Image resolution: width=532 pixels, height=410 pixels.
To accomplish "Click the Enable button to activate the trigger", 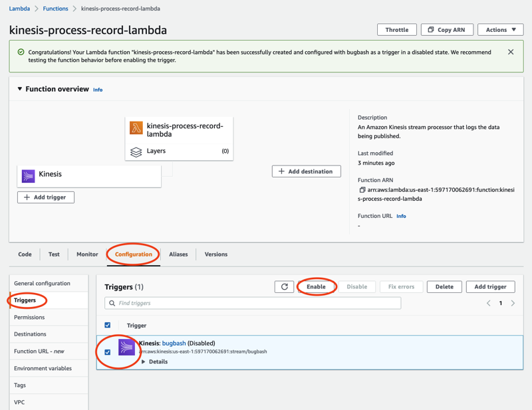I will [317, 286].
